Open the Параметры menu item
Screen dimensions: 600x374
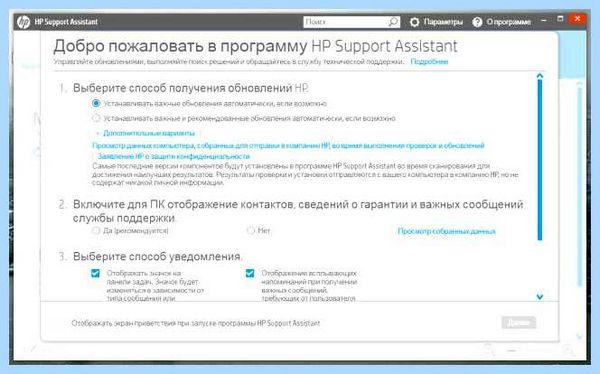pyautogui.click(x=443, y=22)
